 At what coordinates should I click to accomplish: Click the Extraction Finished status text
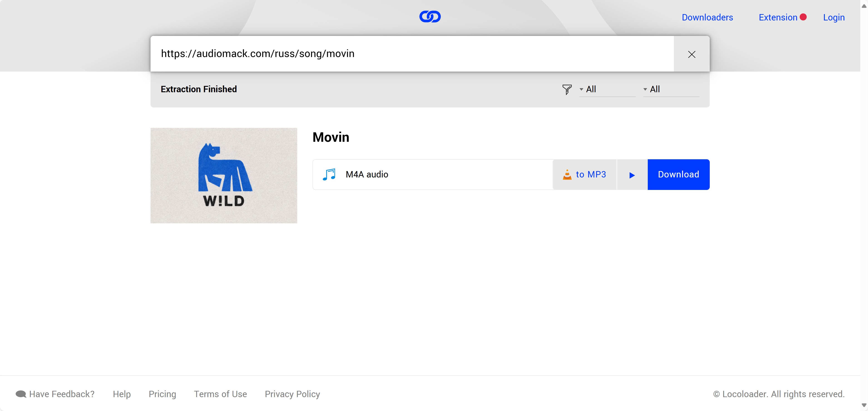pyautogui.click(x=198, y=89)
